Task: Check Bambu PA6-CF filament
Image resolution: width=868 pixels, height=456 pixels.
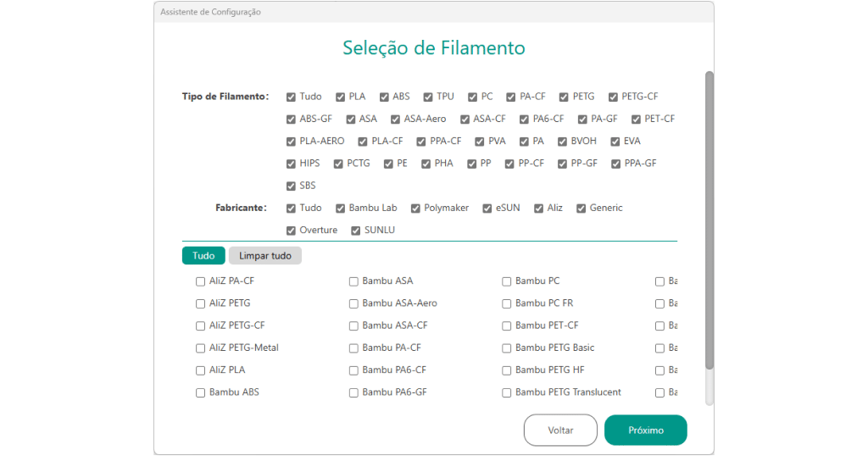Action: pos(353,370)
